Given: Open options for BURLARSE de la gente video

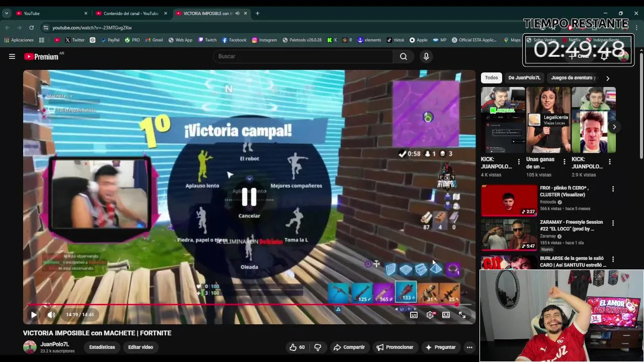Looking at the screenshot, I should click(613, 259).
